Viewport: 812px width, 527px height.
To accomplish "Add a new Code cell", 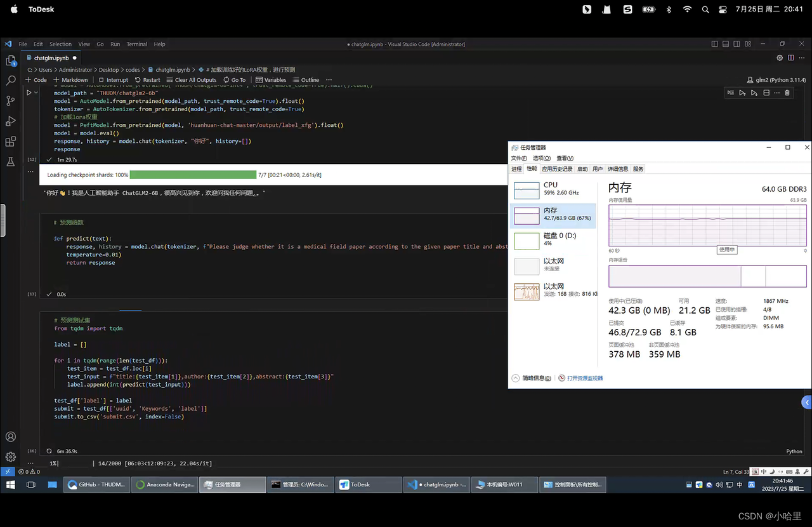I will click(x=36, y=80).
